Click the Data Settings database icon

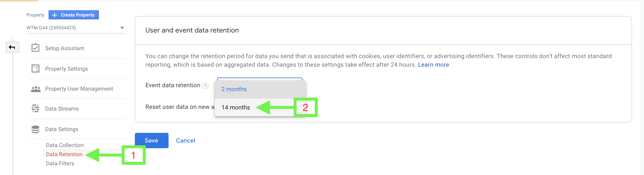(35, 129)
